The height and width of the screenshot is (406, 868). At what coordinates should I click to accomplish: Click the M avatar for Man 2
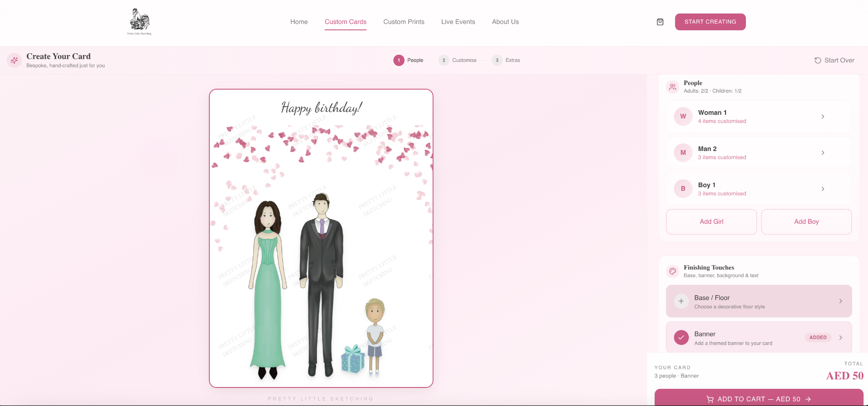pos(683,152)
